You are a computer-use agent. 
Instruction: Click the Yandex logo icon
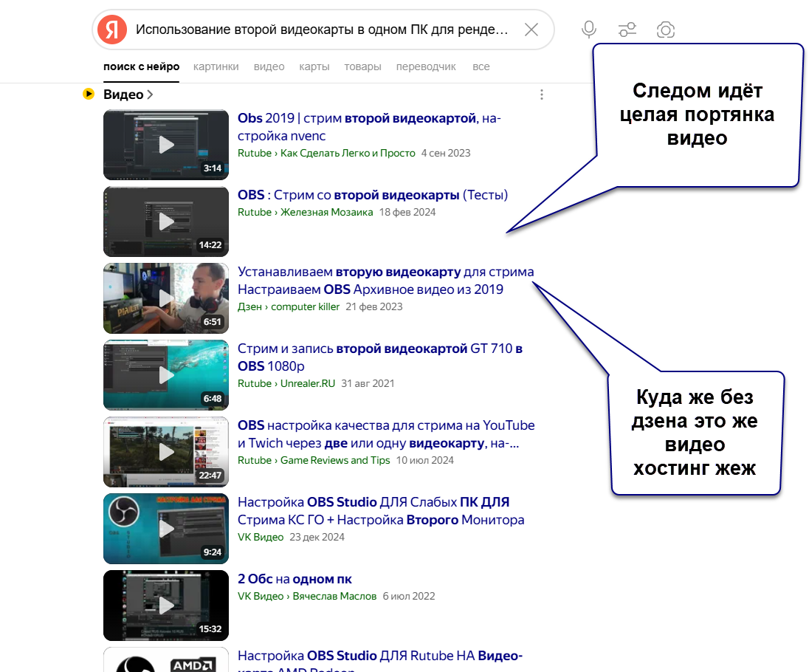[x=112, y=30]
